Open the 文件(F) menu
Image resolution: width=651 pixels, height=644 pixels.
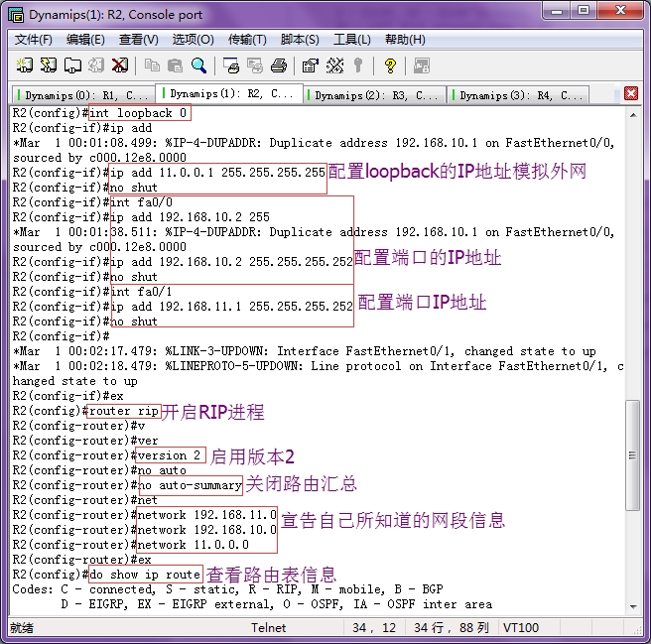[33, 40]
